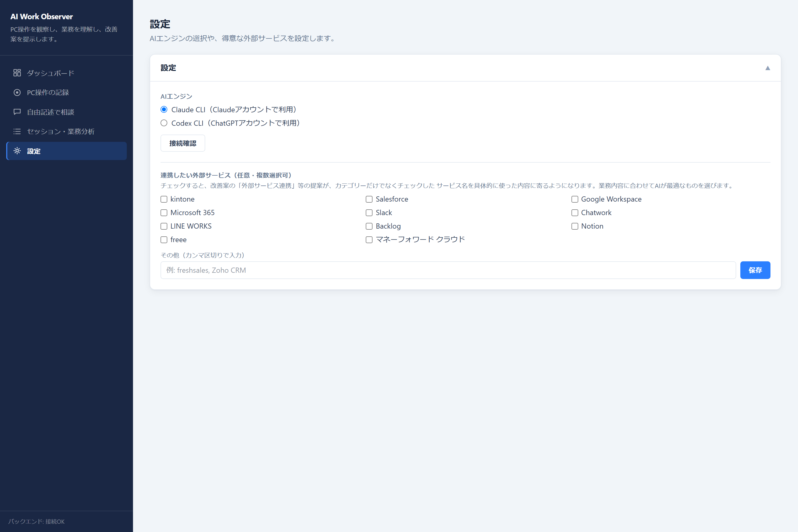The width and height of the screenshot is (798, 532).
Task: Enable the Chatwork checkbox
Action: pos(575,213)
